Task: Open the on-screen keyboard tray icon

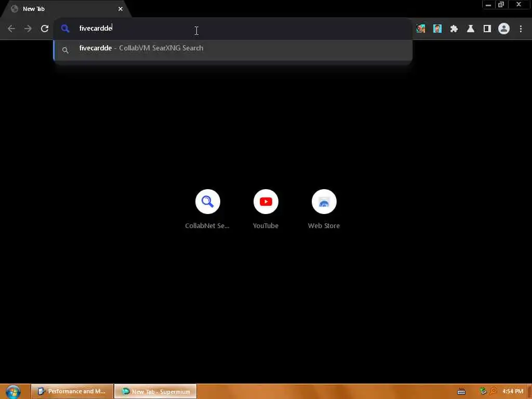Action: pyautogui.click(x=461, y=392)
